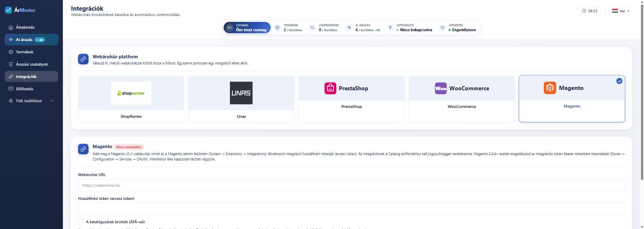The width and height of the screenshot is (644, 229).
Task: Focus the Webáruház URL input field
Action: click(x=351, y=185)
